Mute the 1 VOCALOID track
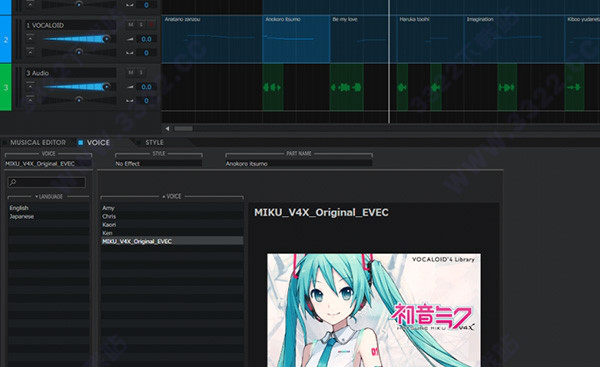600x381 pixels. click(131, 25)
